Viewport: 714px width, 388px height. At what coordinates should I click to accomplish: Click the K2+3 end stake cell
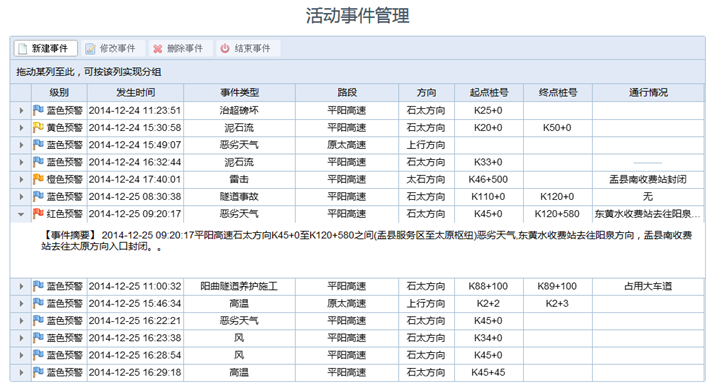(x=557, y=304)
